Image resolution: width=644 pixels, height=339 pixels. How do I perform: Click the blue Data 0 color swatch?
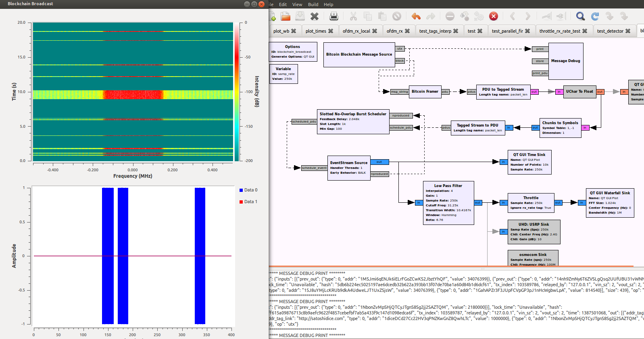click(241, 190)
